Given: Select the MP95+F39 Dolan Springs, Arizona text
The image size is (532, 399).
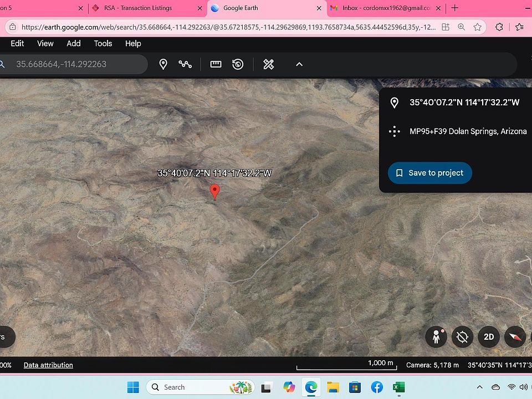Looking at the screenshot, I should [468, 131].
